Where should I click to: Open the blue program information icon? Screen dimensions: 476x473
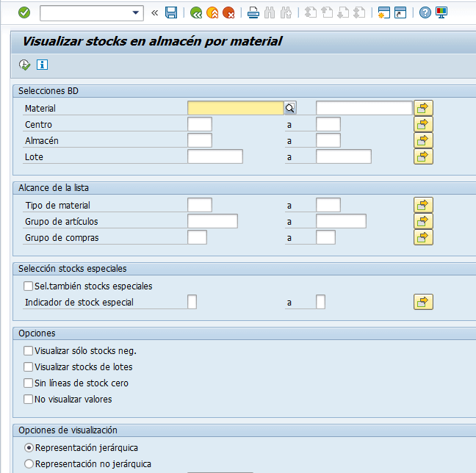point(42,65)
